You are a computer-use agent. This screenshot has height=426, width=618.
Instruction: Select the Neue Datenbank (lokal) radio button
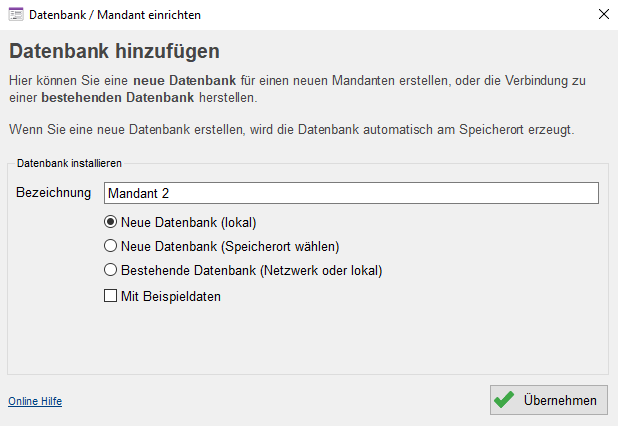[x=110, y=222]
